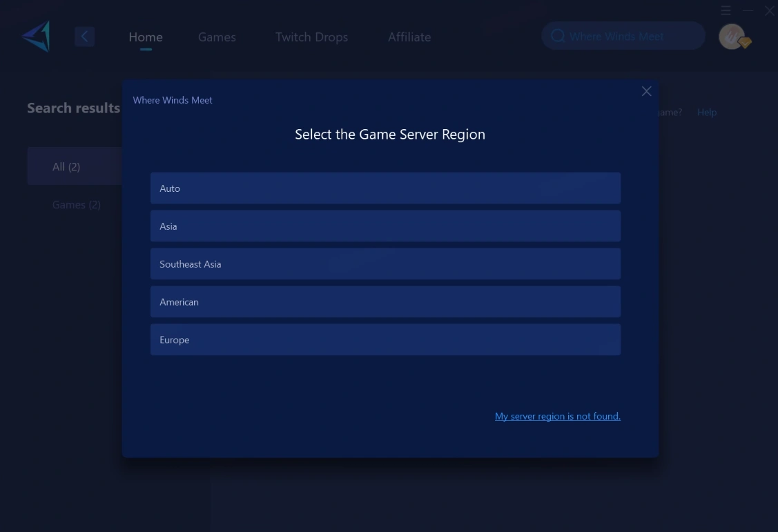778x532 pixels.
Task: Select the Games (2) results filter
Action: [77, 205]
